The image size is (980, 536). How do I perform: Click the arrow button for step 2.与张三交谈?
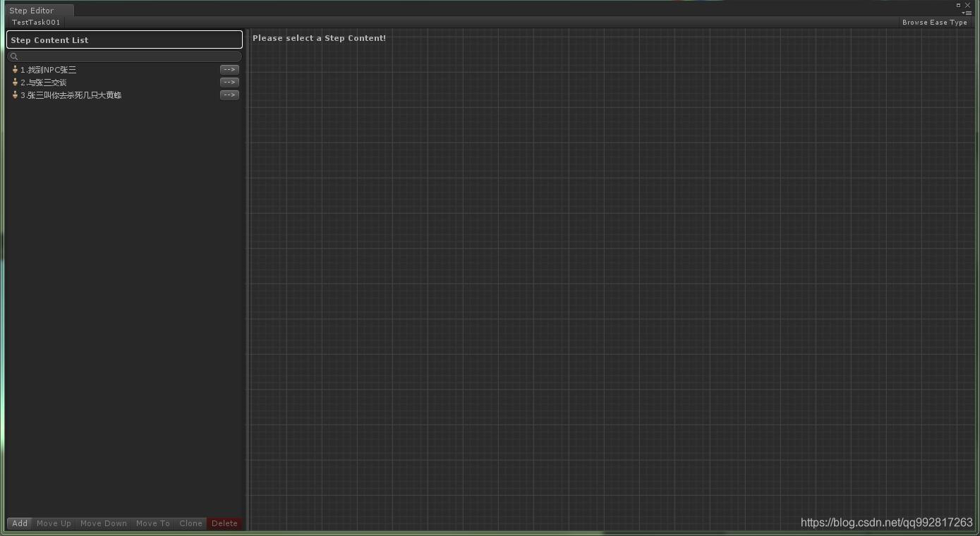point(229,83)
